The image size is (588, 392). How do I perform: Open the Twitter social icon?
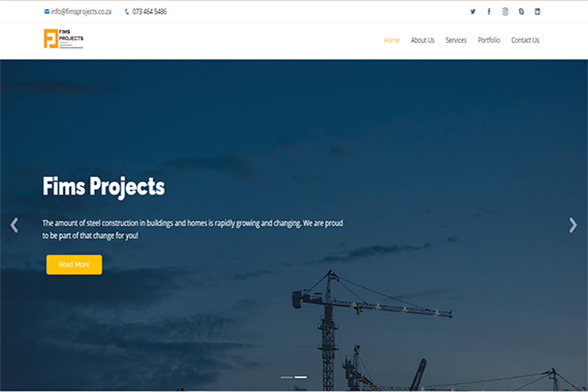[473, 12]
